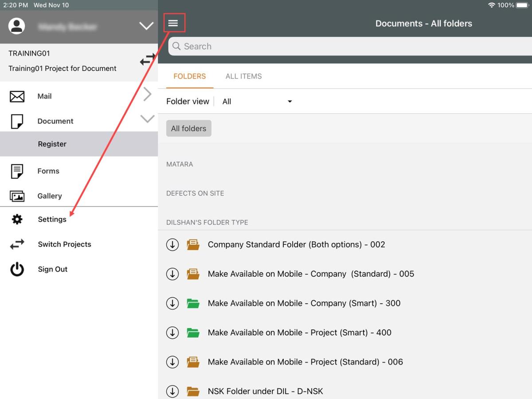Open the Gallery picture icon
The image size is (532, 399).
click(17, 196)
